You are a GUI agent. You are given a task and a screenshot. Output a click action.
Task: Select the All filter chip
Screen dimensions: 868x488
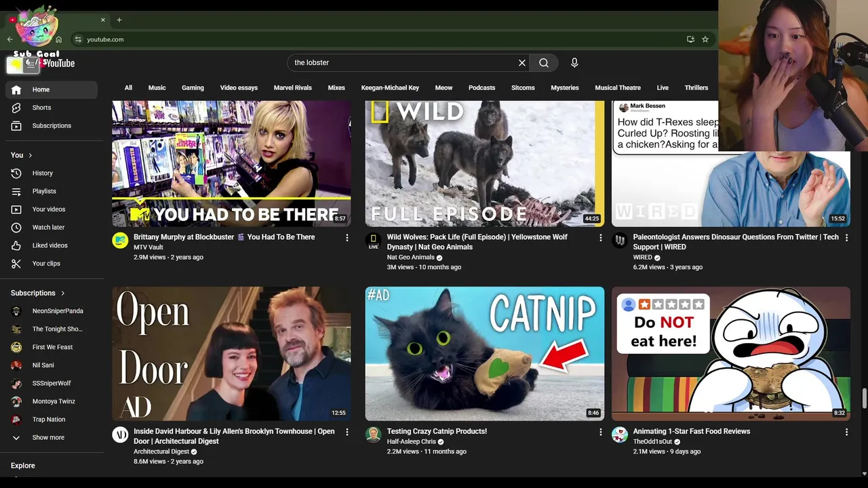tap(128, 87)
